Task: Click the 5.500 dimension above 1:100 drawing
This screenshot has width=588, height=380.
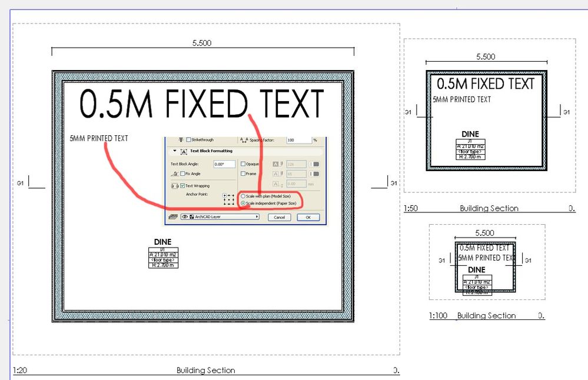Action: 484,233
